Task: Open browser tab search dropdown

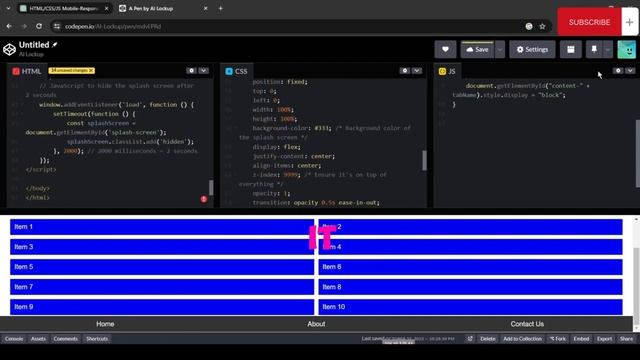Action: point(8,8)
